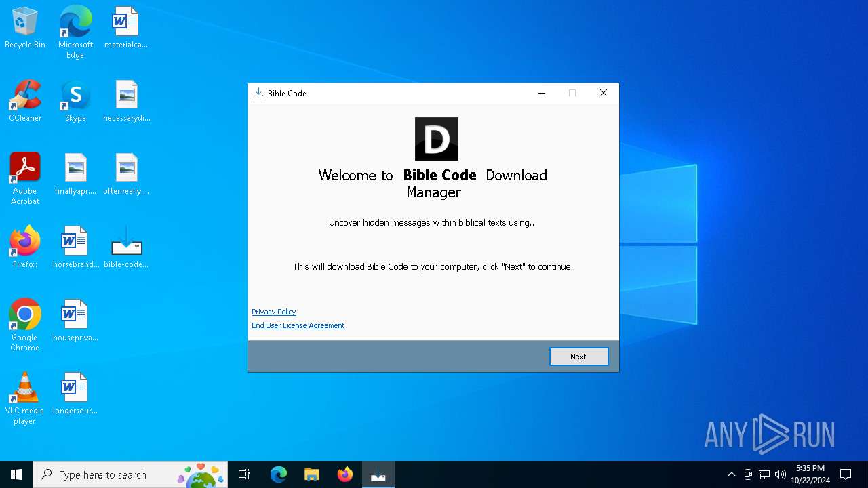Click the Bible Code title bar download icon
Image resolution: width=868 pixels, height=488 pixels.
258,94
